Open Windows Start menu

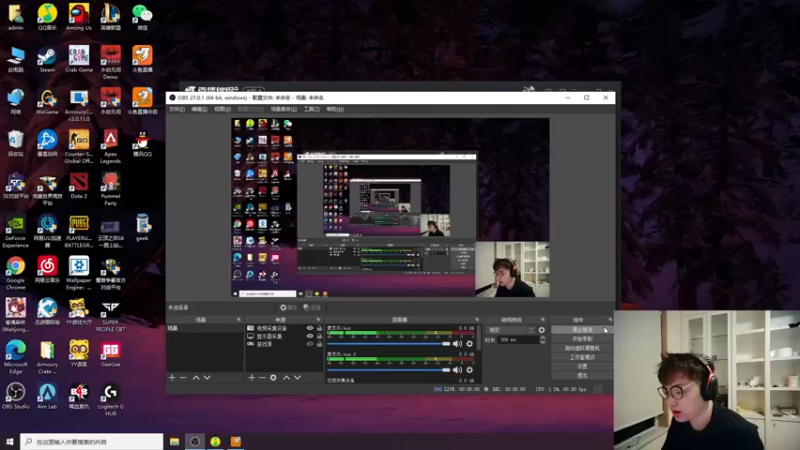(9, 441)
